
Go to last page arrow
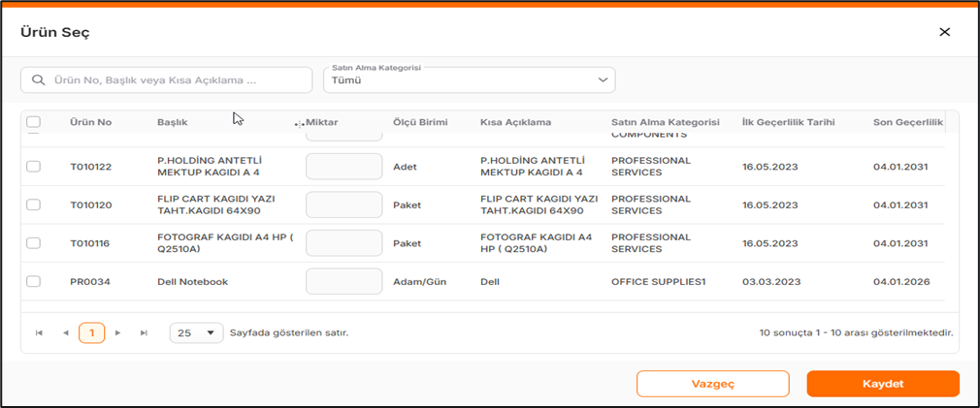point(144,333)
